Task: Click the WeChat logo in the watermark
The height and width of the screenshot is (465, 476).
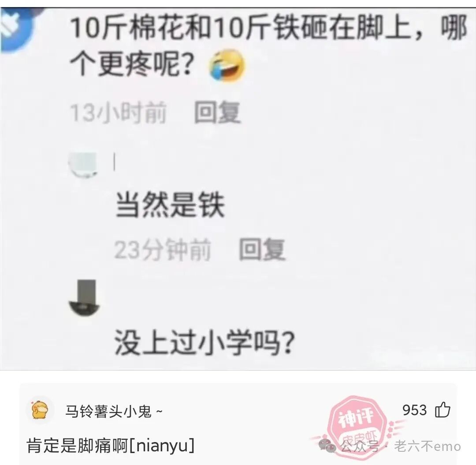Action: [327, 446]
